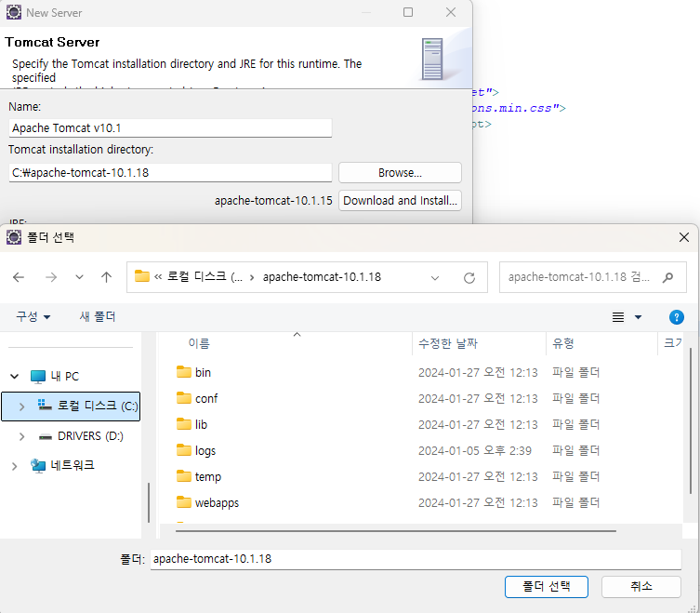Expand the address bar history dropdown
This screenshot has width=700, height=613.
pyautogui.click(x=435, y=278)
